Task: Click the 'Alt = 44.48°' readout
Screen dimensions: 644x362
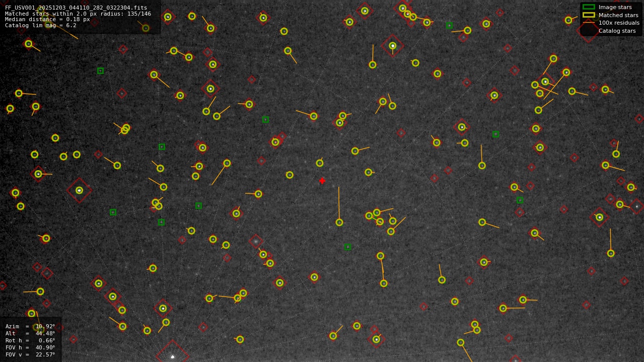Action: (x=30, y=333)
